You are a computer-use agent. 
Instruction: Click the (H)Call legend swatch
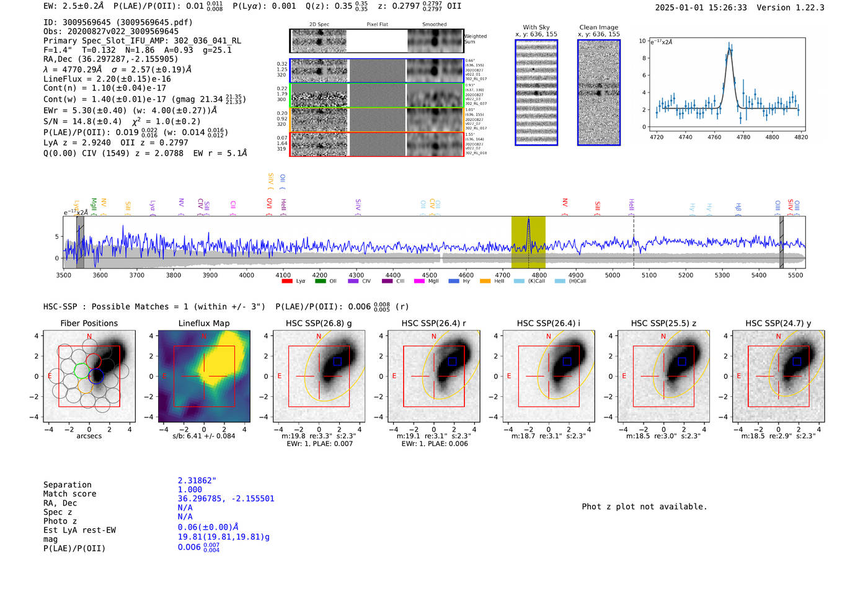click(x=560, y=281)
